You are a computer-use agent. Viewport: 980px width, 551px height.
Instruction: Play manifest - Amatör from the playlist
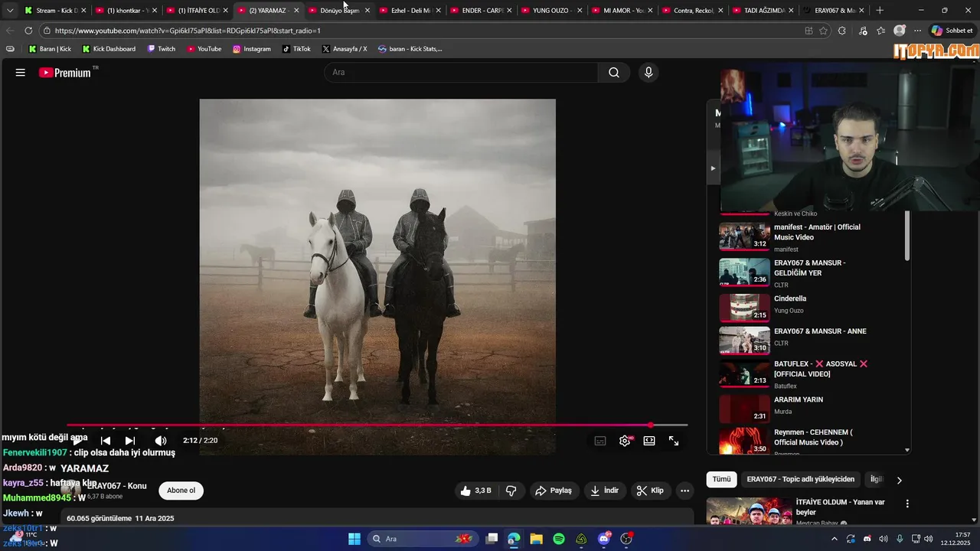coord(812,237)
